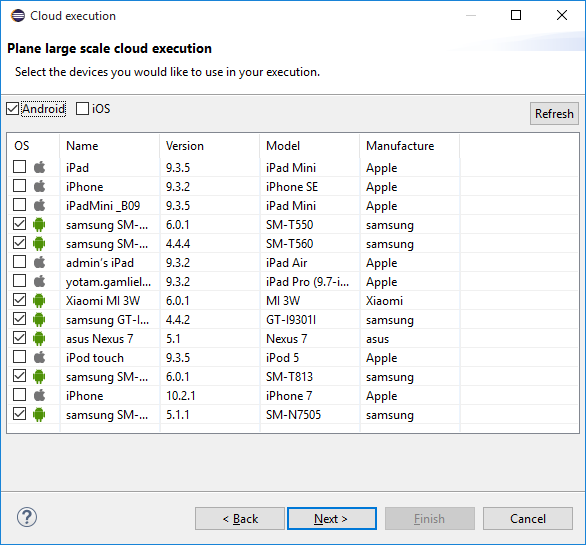Uncheck the samsung SM-T813 device checkbox
The height and width of the screenshot is (545, 586).
pos(19,376)
